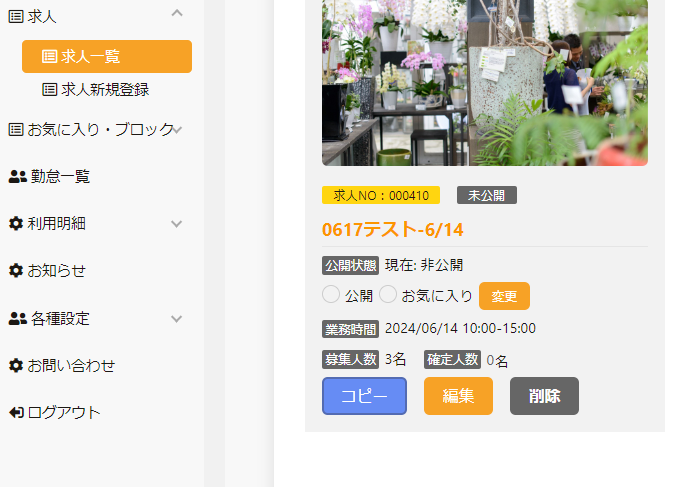This screenshot has width=681, height=487.
Task: Click the blue コピー button
Action: pos(364,396)
